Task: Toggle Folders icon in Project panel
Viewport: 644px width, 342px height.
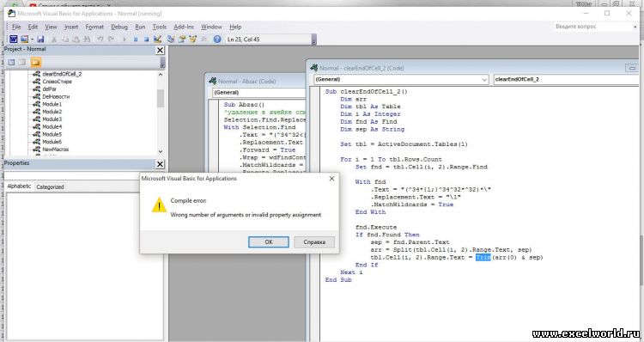Action: point(36,62)
